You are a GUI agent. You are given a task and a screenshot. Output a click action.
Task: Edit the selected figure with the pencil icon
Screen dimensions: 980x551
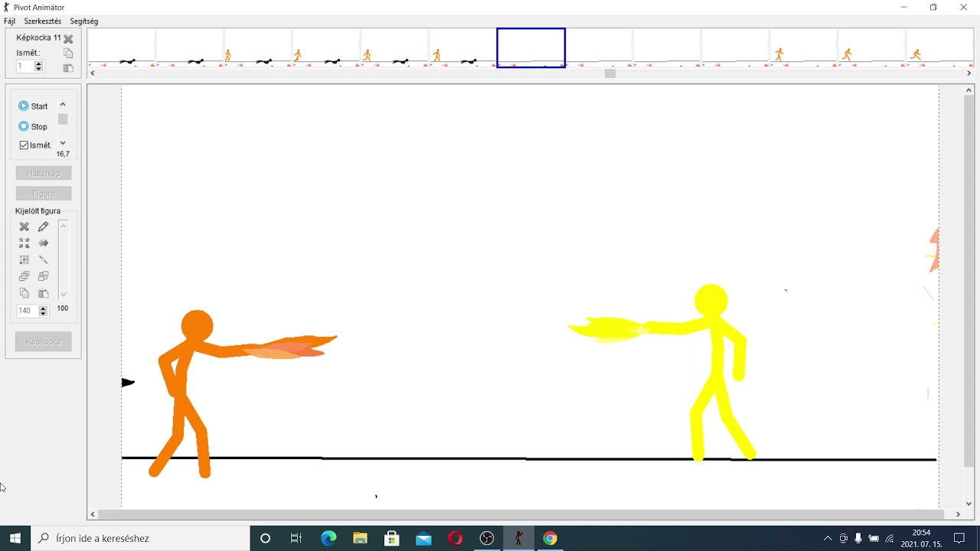pos(44,227)
